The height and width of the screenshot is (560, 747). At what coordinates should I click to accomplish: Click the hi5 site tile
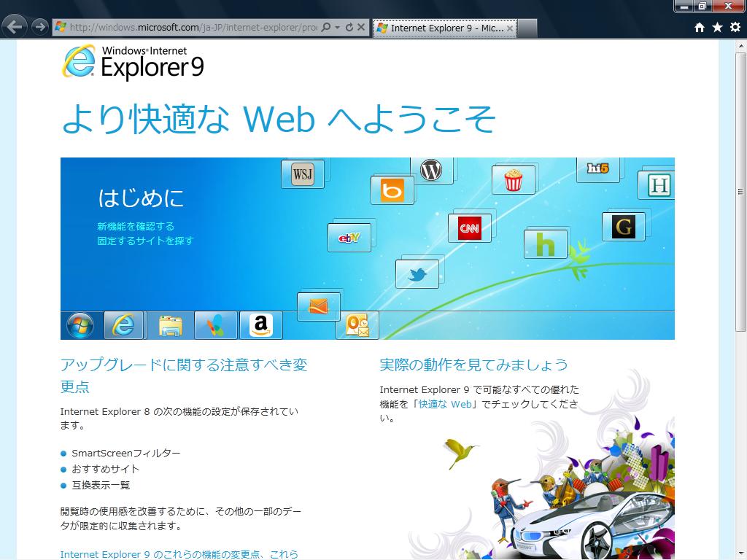598,169
